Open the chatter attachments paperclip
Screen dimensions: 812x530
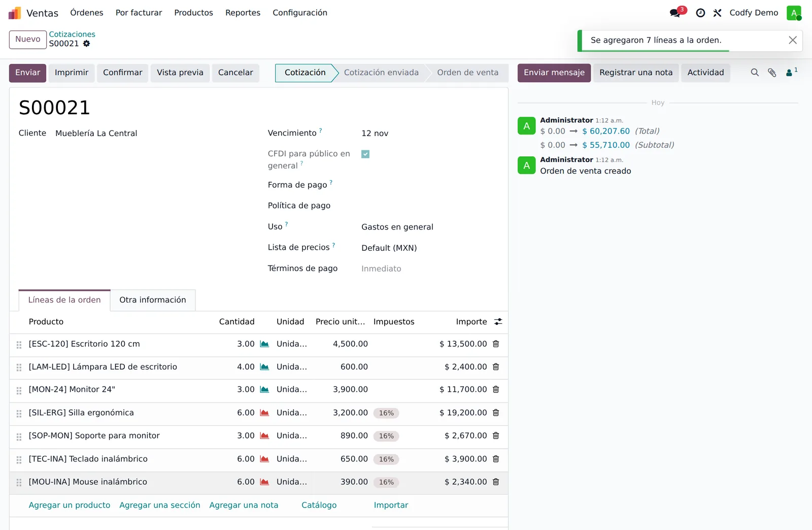point(772,73)
